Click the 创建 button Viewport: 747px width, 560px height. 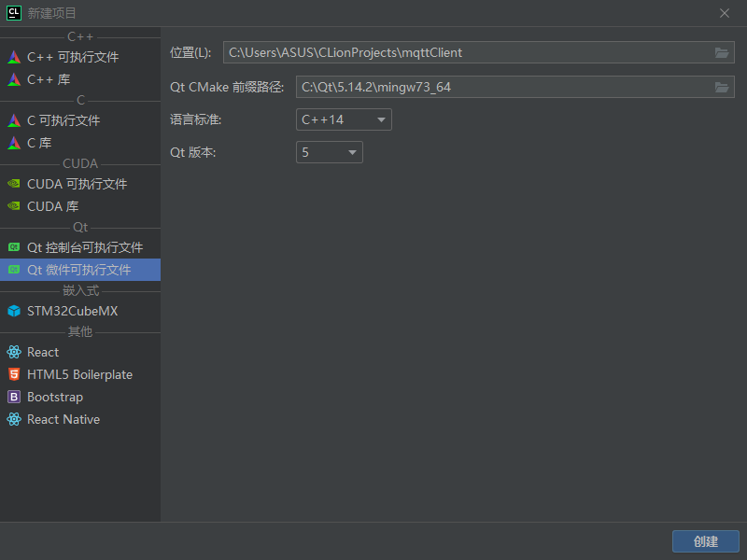click(x=706, y=541)
